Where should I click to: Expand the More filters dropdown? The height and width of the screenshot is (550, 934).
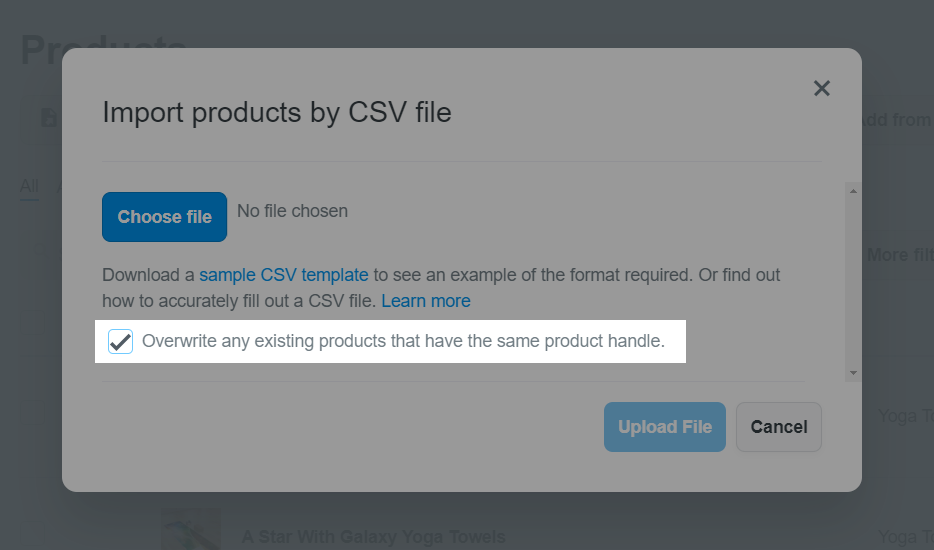point(899,255)
